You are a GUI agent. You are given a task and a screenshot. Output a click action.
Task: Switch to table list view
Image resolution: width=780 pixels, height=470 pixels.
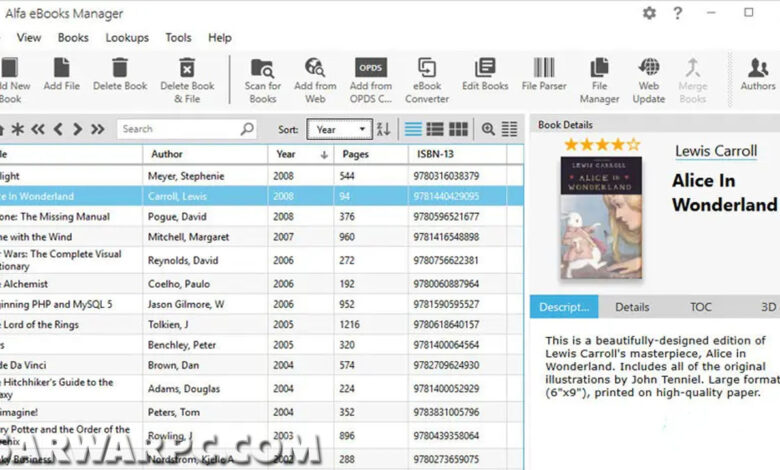point(413,129)
